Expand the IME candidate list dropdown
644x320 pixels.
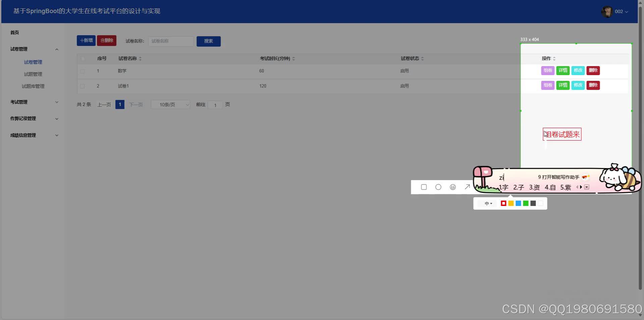coord(587,187)
